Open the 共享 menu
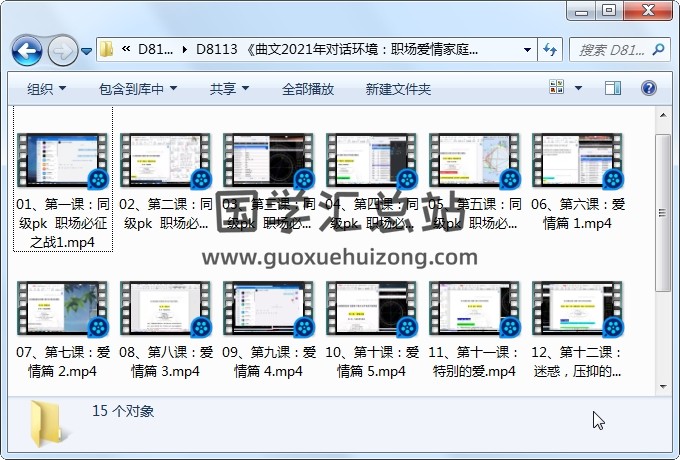 coord(228,89)
